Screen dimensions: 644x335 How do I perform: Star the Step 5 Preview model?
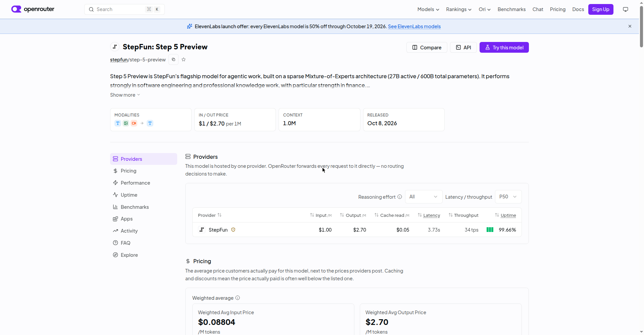[x=184, y=59]
